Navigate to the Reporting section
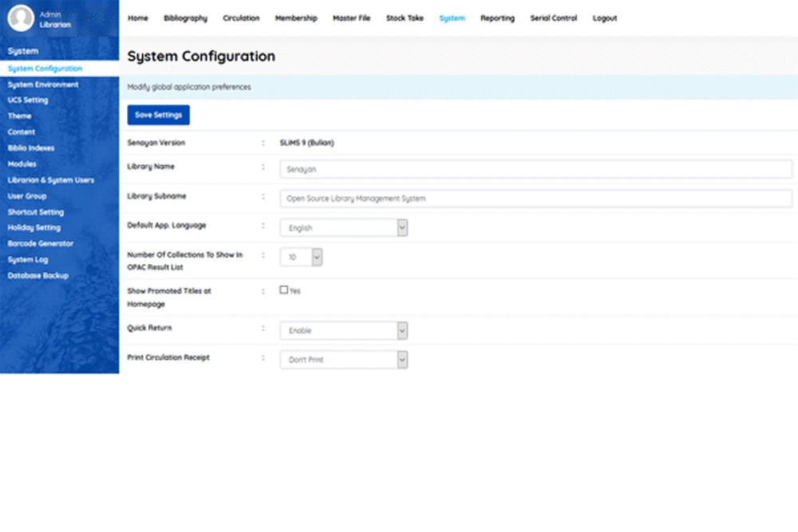Image resolution: width=798 pixels, height=532 pixels. tap(497, 18)
